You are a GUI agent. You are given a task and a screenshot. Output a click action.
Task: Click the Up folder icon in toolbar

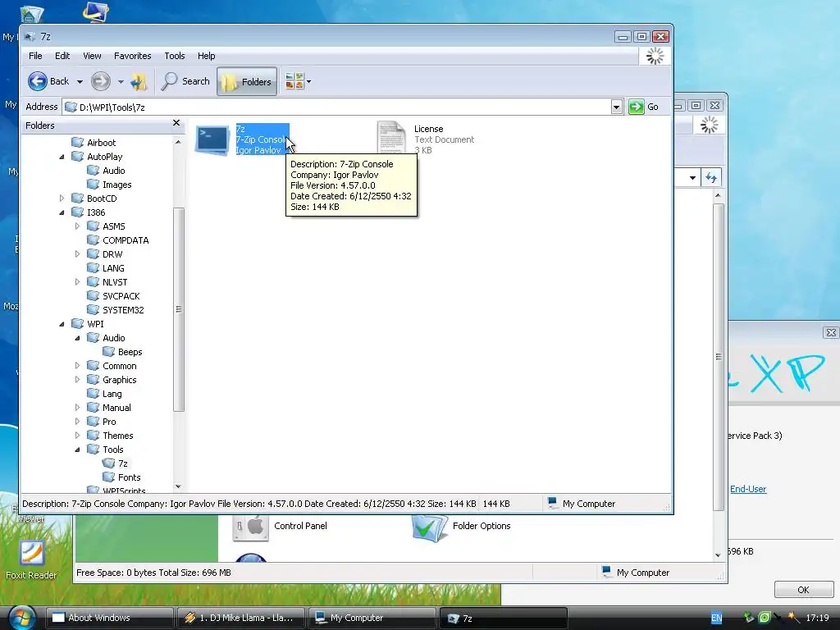click(139, 81)
